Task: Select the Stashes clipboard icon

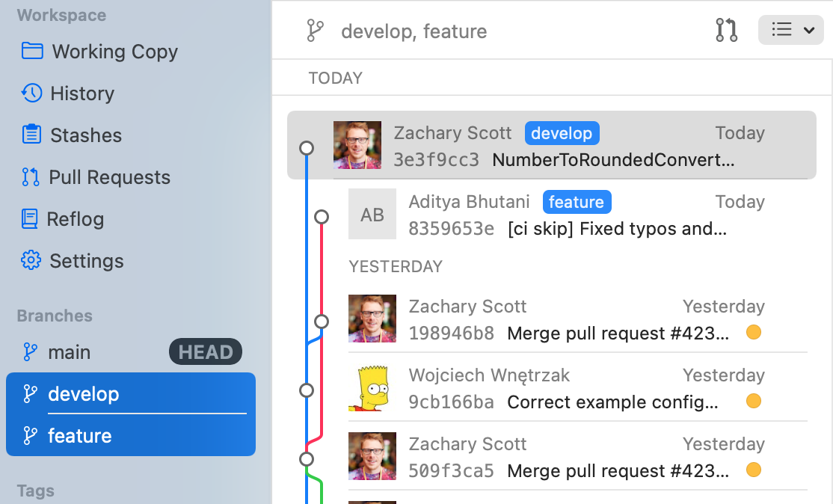Action: [x=31, y=135]
